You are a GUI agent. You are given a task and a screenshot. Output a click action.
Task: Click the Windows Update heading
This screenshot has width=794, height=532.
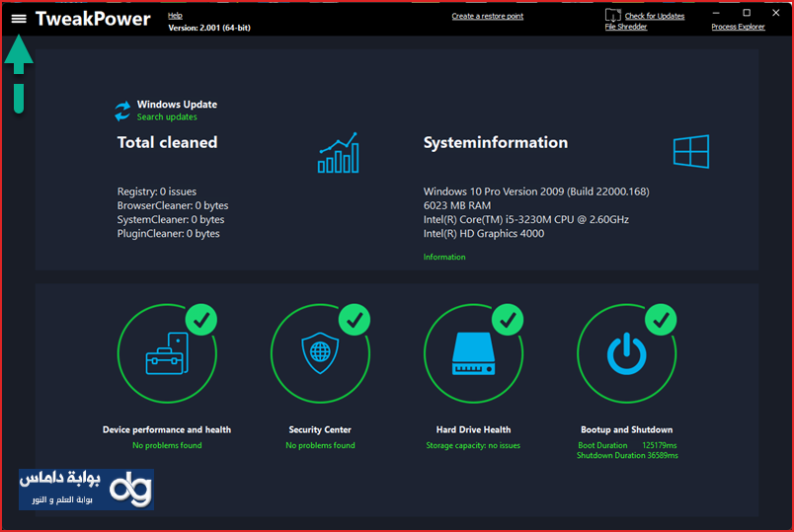pyautogui.click(x=177, y=105)
